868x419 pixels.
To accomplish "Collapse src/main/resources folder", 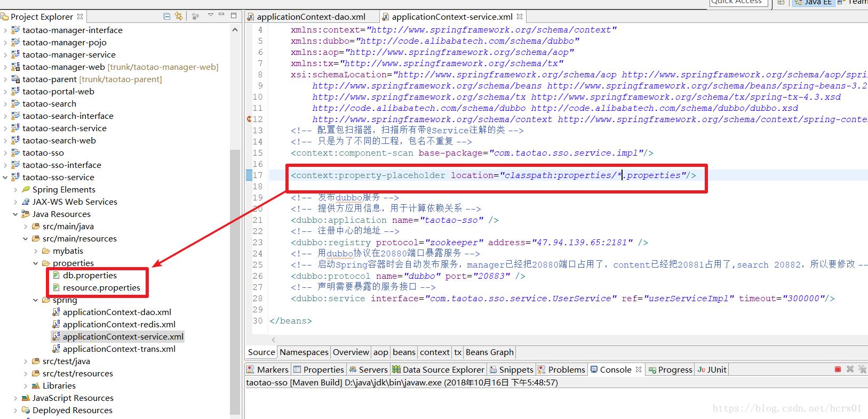I will [x=26, y=239].
